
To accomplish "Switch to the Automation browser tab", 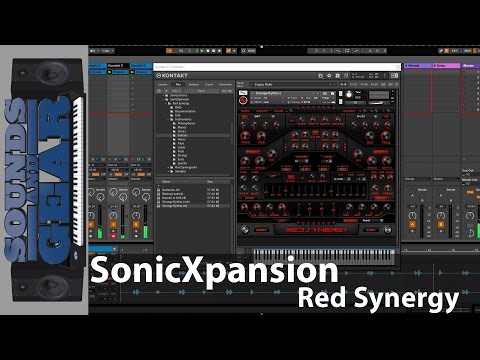I will [225, 85].
